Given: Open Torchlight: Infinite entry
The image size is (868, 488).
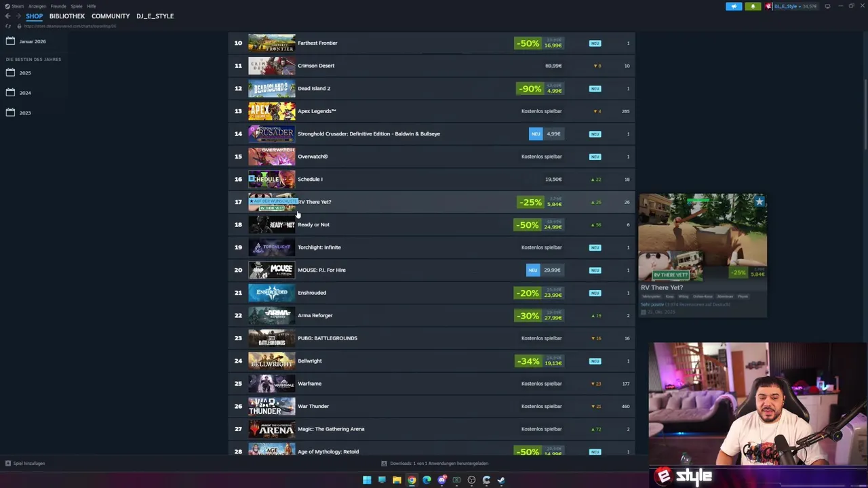Looking at the screenshot, I should pos(431,247).
